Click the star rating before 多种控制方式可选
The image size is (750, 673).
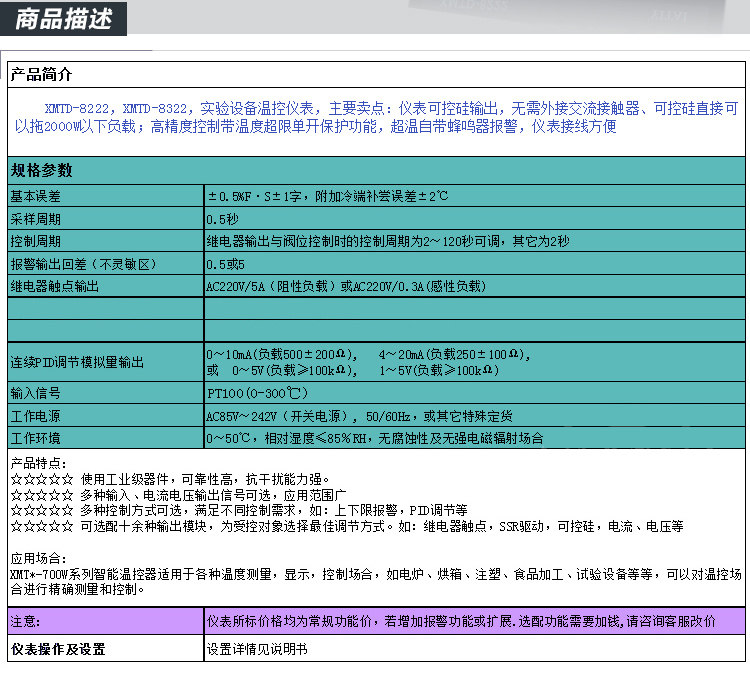(42, 510)
